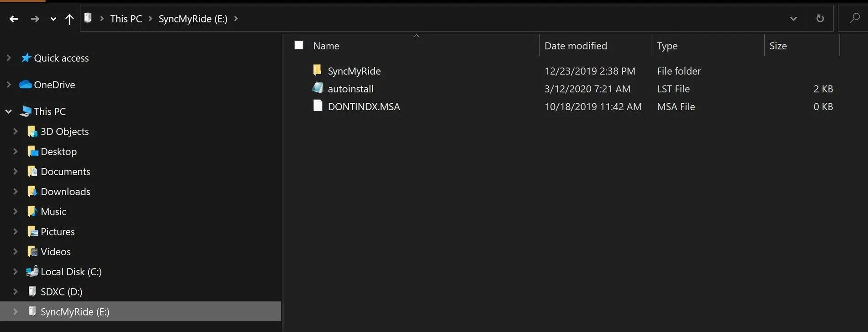Image resolution: width=868 pixels, height=332 pixels.
Task: Click date 3/12/2020 7:21 AM
Action: click(x=587, y=89)
